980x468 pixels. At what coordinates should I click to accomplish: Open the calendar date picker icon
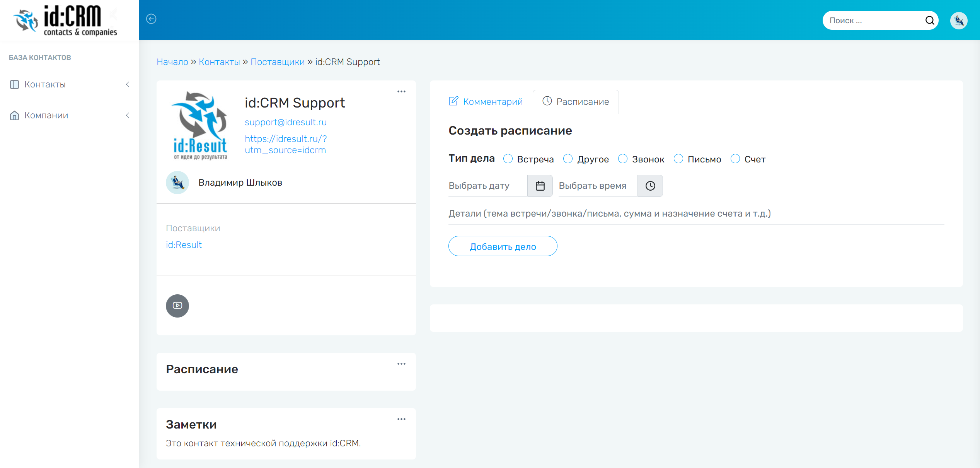pos(540,186)
